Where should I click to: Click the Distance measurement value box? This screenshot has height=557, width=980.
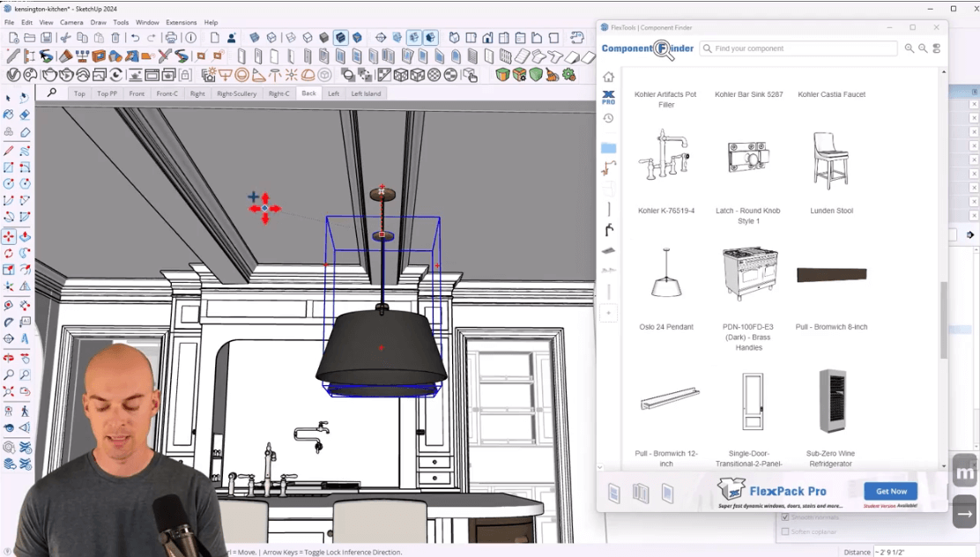tap(925, 552)
